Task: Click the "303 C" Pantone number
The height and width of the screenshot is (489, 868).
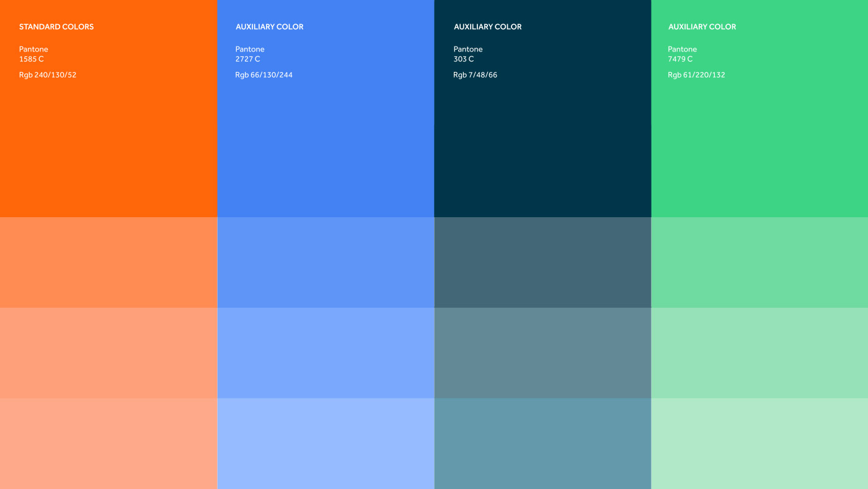Action: [x=464, y=59]
